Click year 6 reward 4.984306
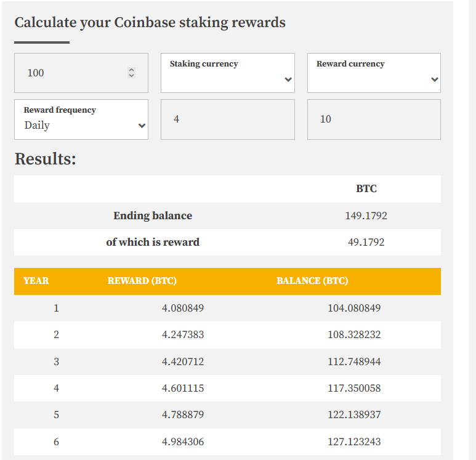This screenshot has width=476, height=460. [x=183, y=442]
